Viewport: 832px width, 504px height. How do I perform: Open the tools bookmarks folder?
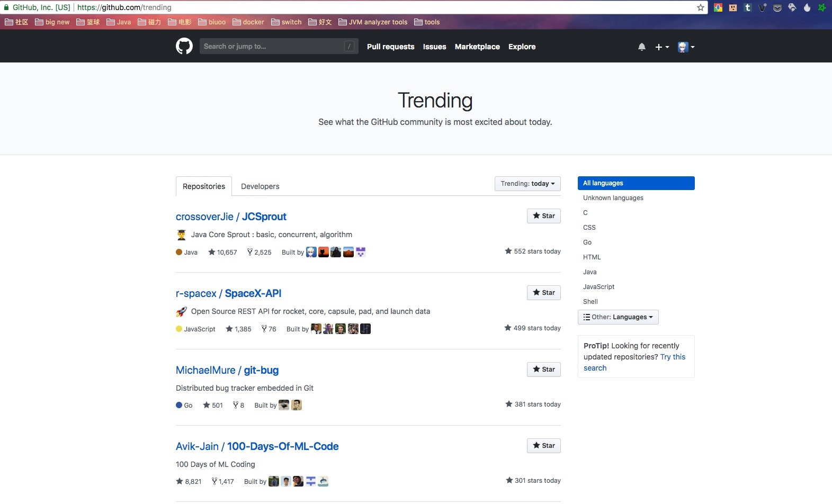(427, 22)
